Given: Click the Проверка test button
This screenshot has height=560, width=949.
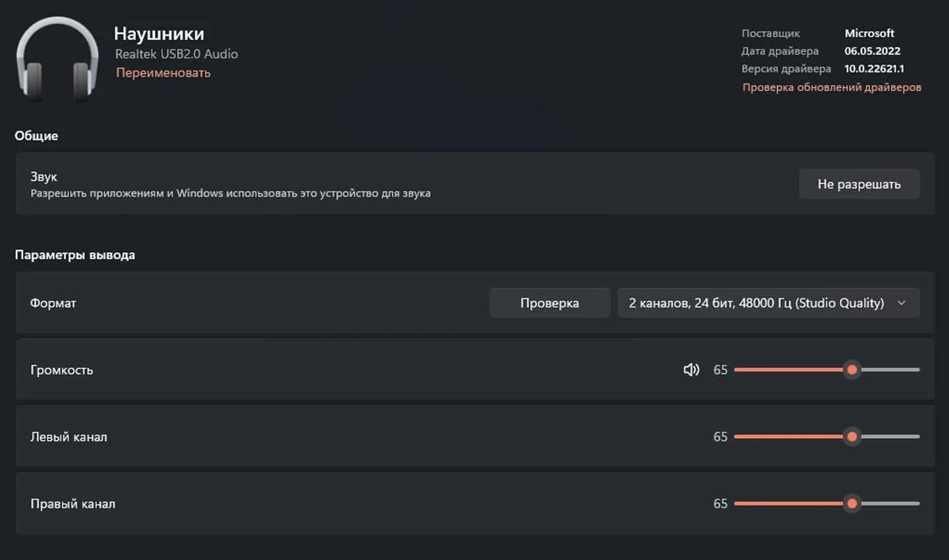Looking at the screenshot, I should 550,303.
